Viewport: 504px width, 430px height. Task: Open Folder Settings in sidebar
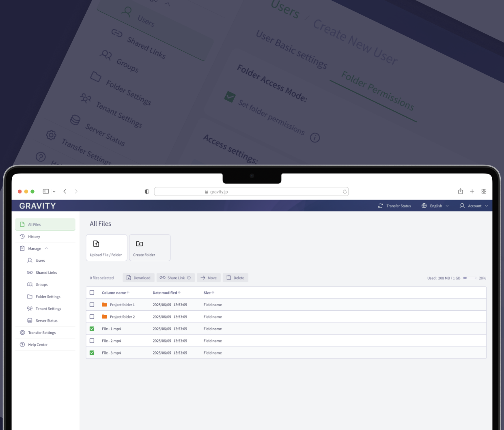click(x=47, y=297)
